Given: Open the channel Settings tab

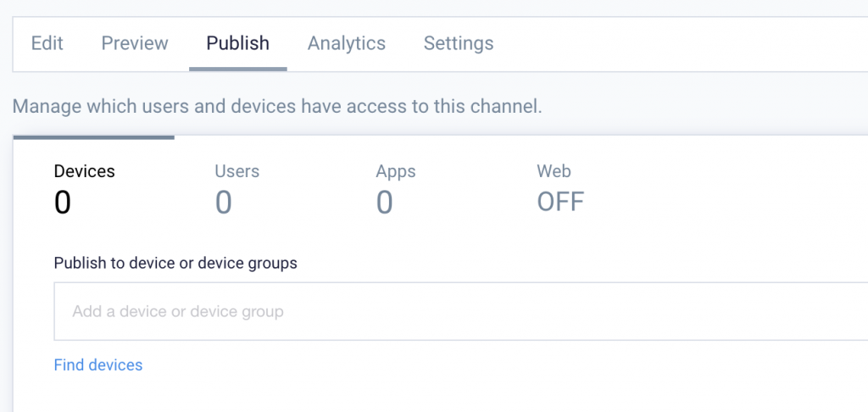Looking at the screenshot, I should (459, 43).
